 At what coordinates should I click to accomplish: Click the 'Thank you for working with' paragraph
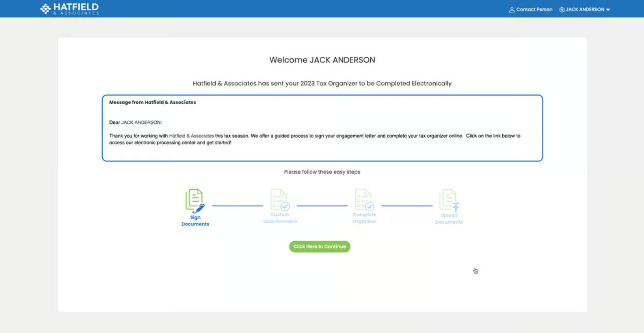[x=315, y=139]
